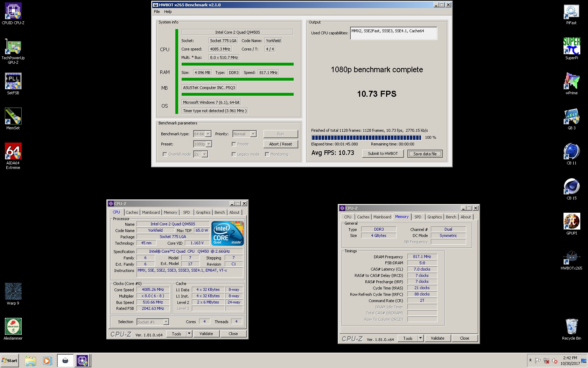Click Validate in right CPU-Z window

point(438,338)
